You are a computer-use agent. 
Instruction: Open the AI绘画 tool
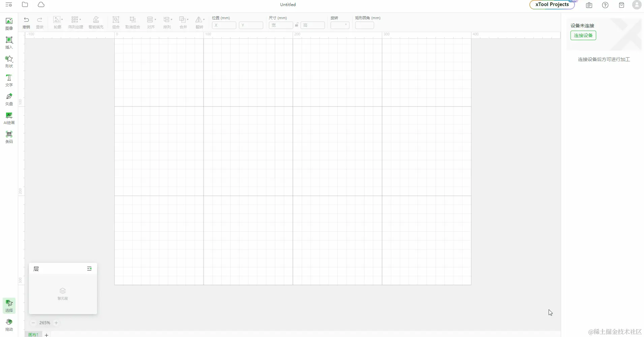(x=9, y=118)
